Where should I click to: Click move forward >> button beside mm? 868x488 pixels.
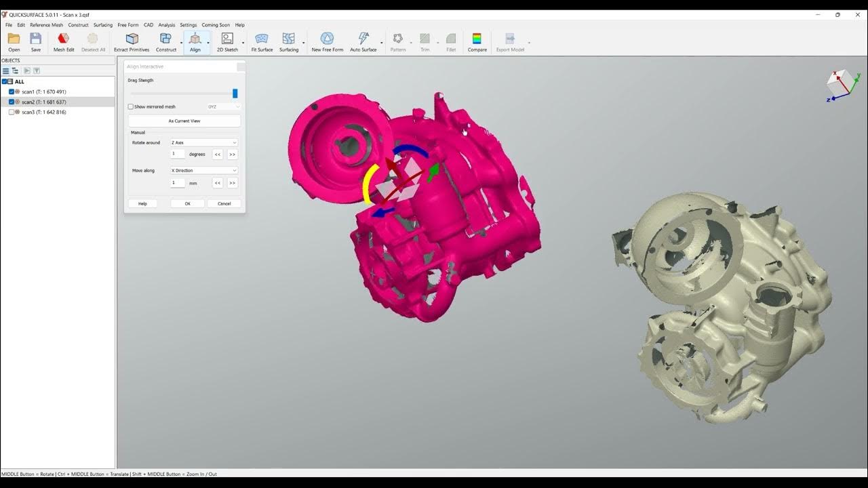[233, 183]
